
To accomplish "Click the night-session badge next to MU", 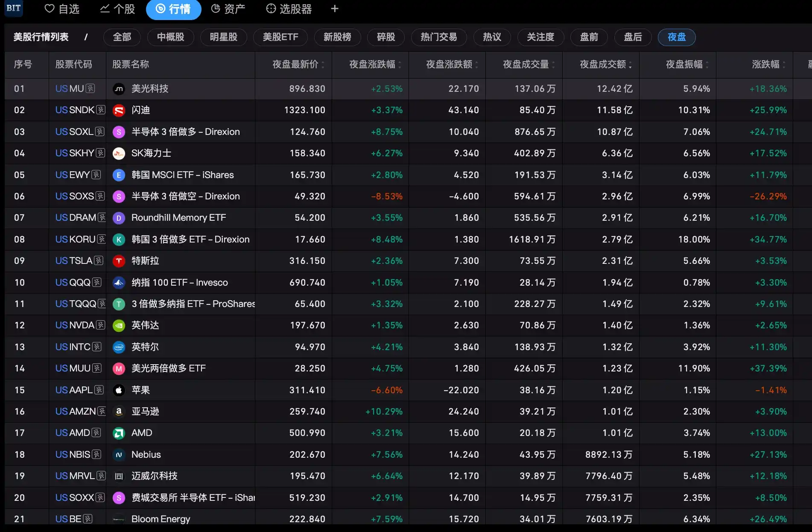I will (90, 88).
